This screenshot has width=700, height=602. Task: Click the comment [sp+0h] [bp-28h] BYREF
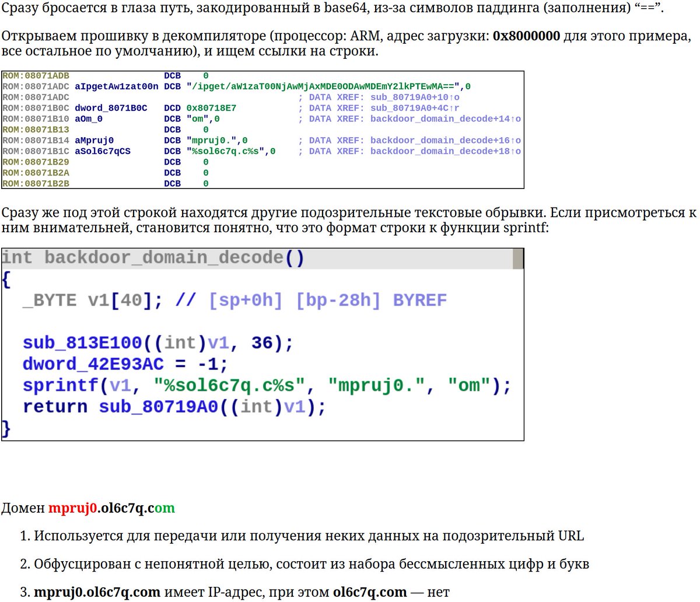tap(327, 300)
